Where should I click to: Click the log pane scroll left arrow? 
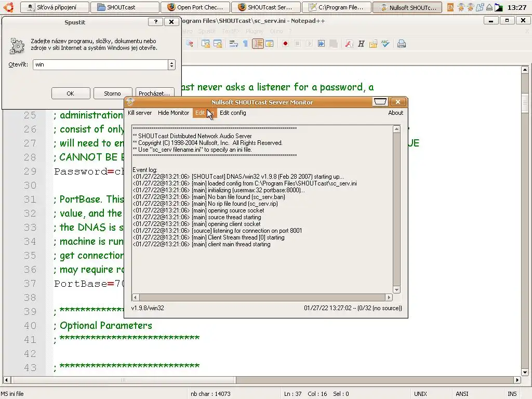[x=136, y=297]
